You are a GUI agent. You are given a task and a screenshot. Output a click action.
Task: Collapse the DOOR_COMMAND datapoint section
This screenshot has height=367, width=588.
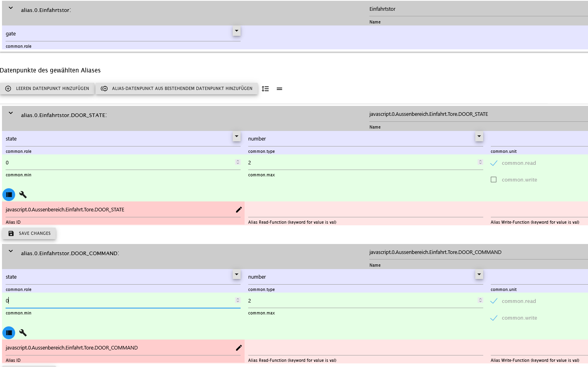click(x=11, y=251)
